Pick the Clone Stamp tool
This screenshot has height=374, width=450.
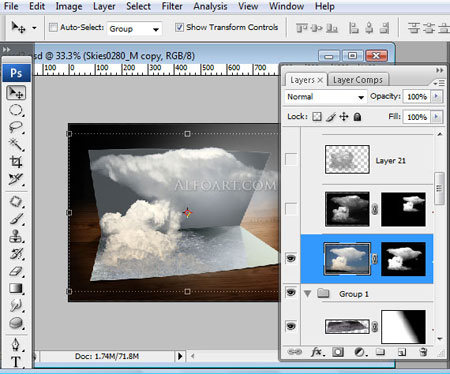point(16,236)
